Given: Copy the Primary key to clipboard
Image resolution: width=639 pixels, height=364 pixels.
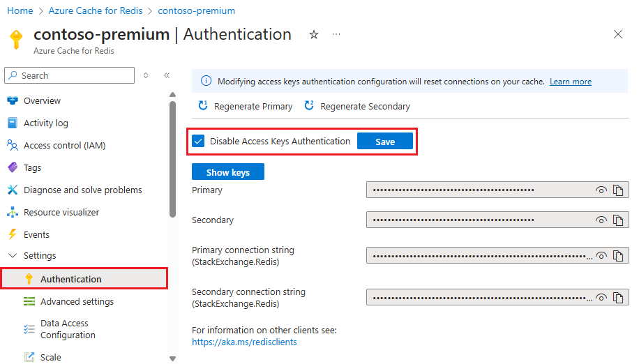Looking at the screenshot, I should click(617, 190).
